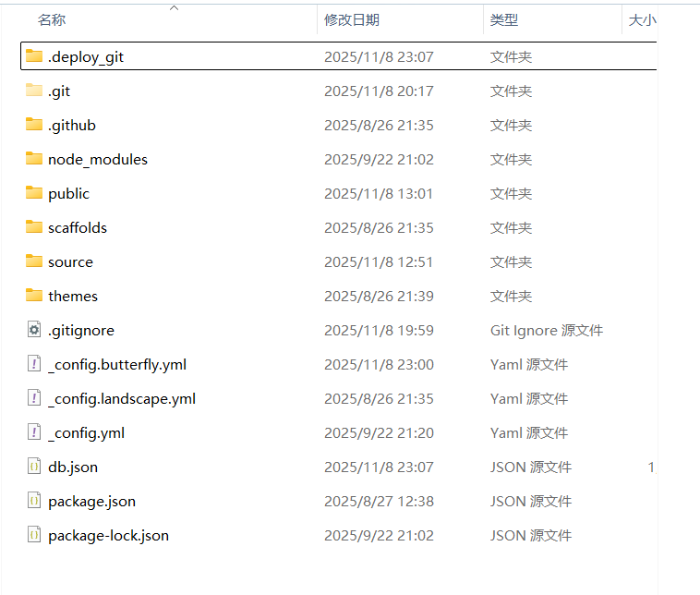Select the _config.landscape.yml file name

coord(122,399)
